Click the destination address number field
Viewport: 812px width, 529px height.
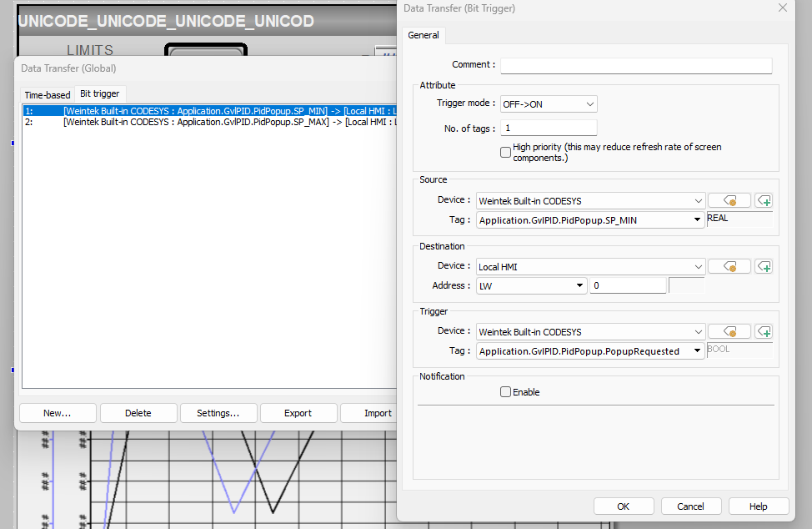coord(628,285)
